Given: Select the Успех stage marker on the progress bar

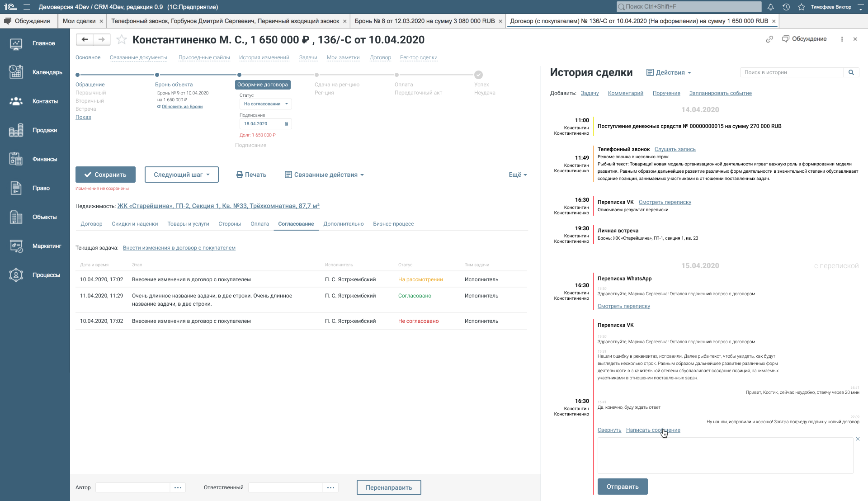Looking at the screenshot, I should (479, 75).
